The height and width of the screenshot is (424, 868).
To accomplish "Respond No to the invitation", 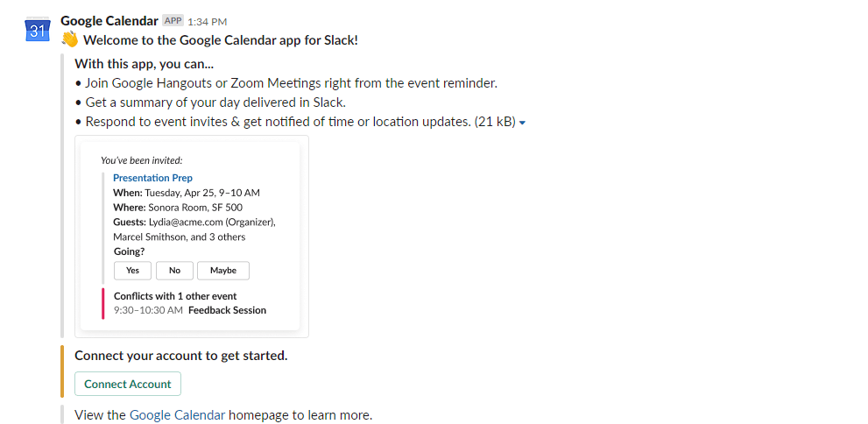I will tap(174, 271).
